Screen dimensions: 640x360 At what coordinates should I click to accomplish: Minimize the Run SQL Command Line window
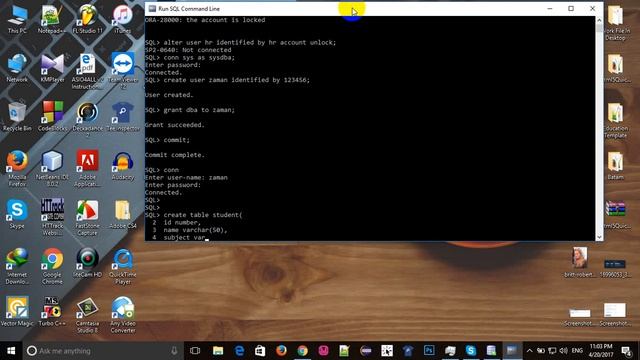pyautogui.click(x=550, y=9)
